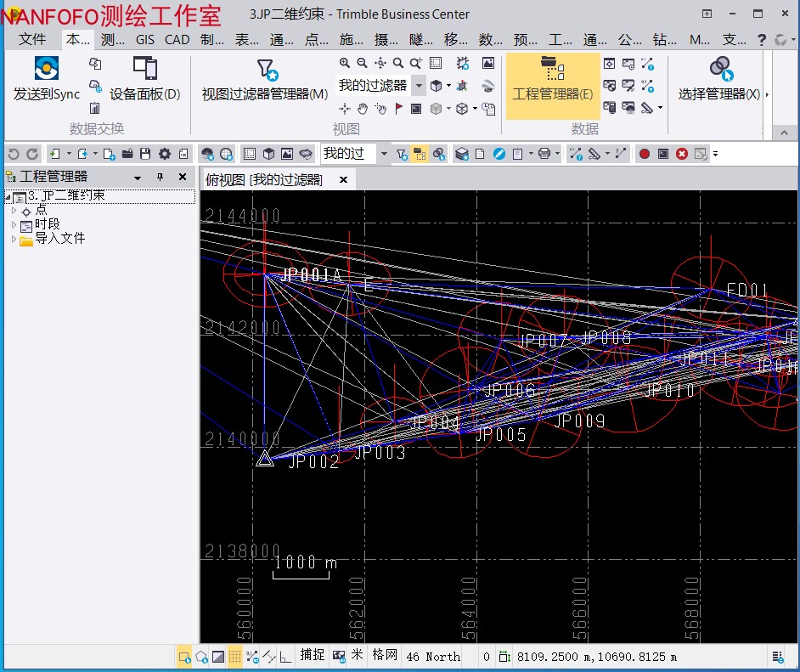Click the Send to Sync icon
The height and width of the screenshot is (672, 800).
[x=46, y=69]
